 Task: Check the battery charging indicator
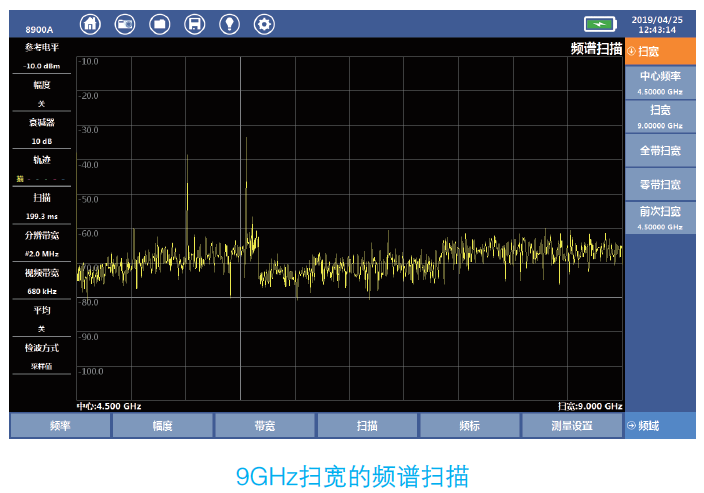coord(600,24)
